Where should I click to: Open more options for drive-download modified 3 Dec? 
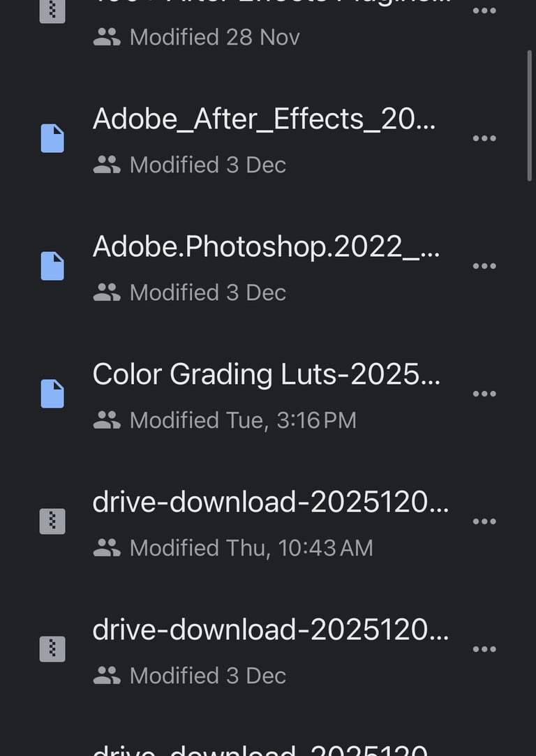[484, 649]
